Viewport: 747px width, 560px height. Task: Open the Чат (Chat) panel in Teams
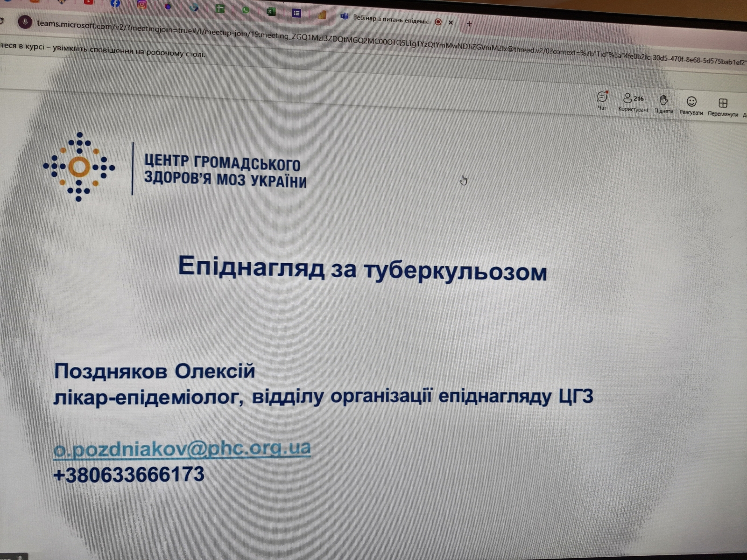point(602,99)
